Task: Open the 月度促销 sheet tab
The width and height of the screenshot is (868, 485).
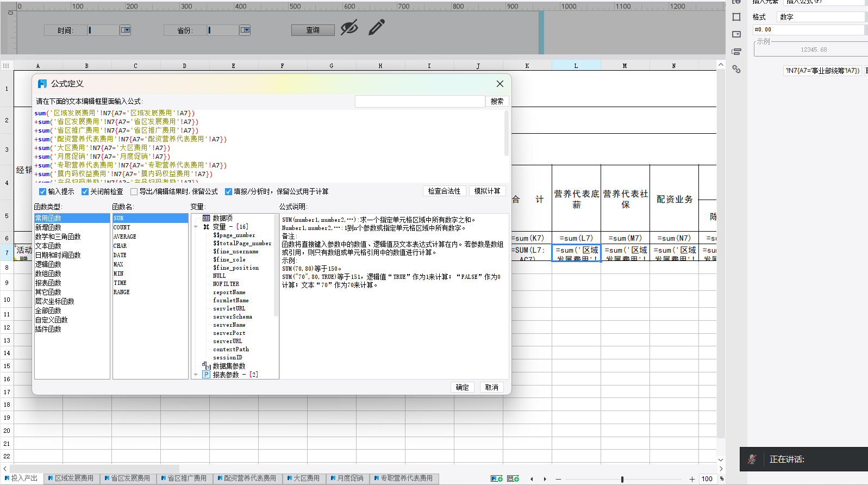Action: click(347, 478)
